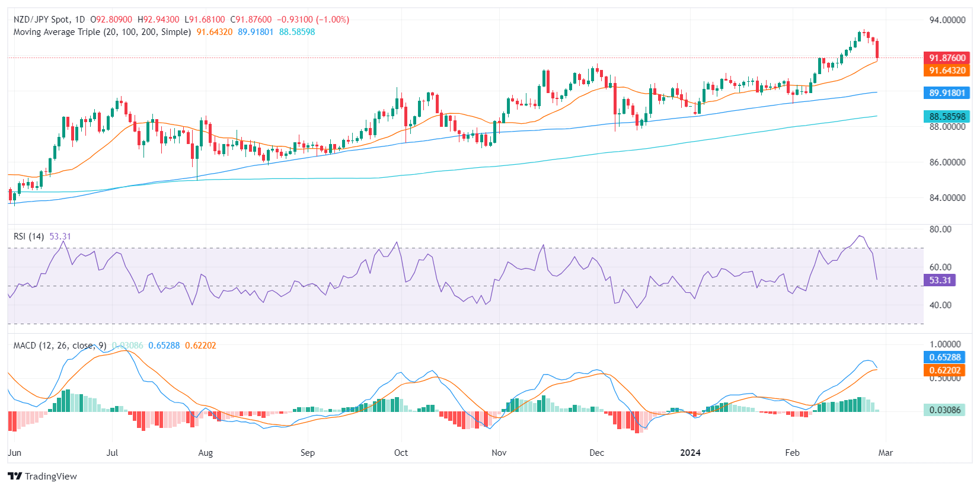The width and height of the screenshot is (980, 489).
Task: Select the red 91.87600 current price tag
Action: [x=946, y=57]
